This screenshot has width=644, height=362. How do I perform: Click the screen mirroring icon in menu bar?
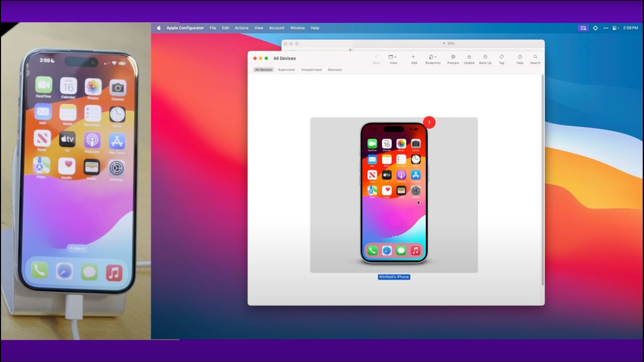click(583, 28)
